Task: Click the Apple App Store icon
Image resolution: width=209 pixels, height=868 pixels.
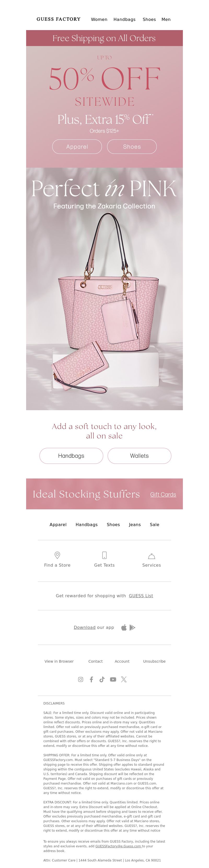Action: point(124,627)
